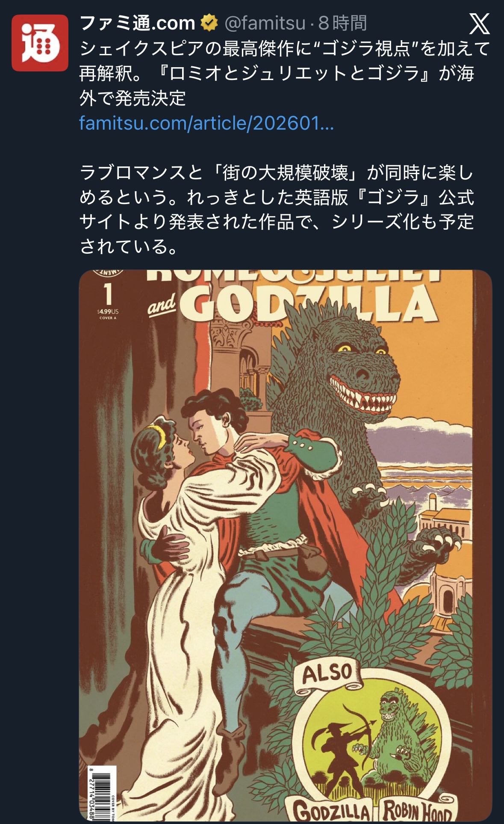Open the ファミ通.com display name
The height and width of the screenshot is (824, 504).
(x=138, y=23)
